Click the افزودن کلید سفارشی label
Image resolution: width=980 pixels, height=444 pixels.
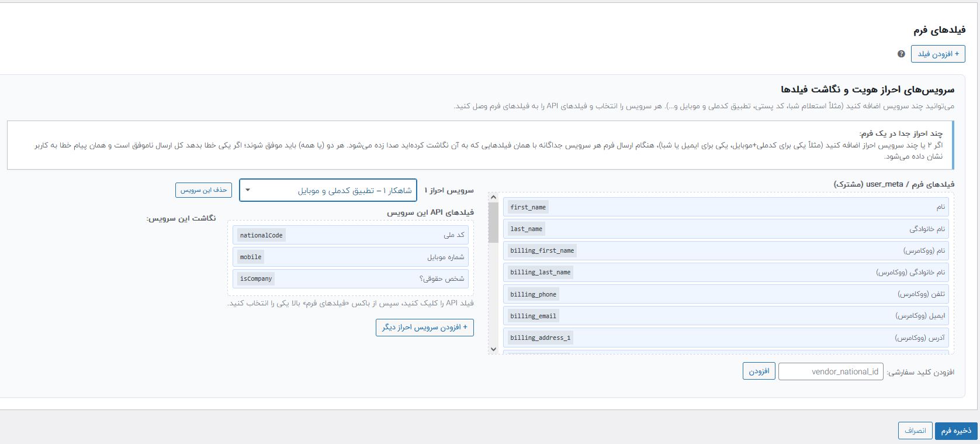click(x=920, y=372)
